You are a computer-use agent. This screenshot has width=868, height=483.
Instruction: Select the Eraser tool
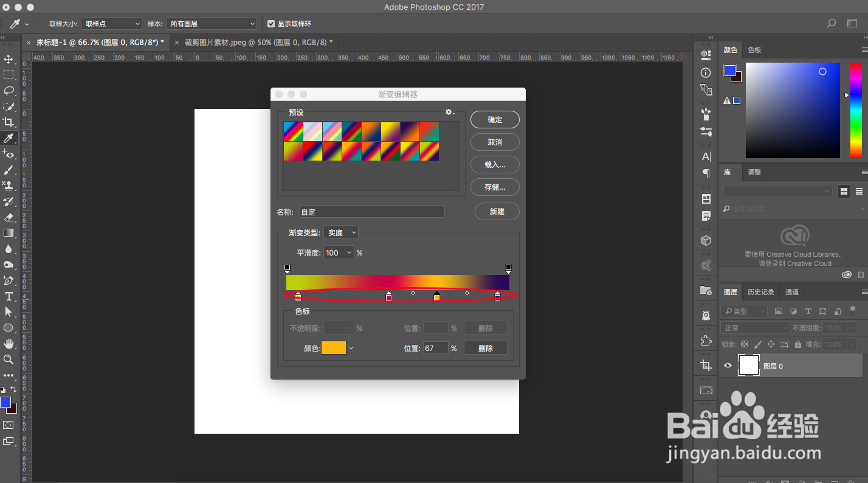coord(9,217)
